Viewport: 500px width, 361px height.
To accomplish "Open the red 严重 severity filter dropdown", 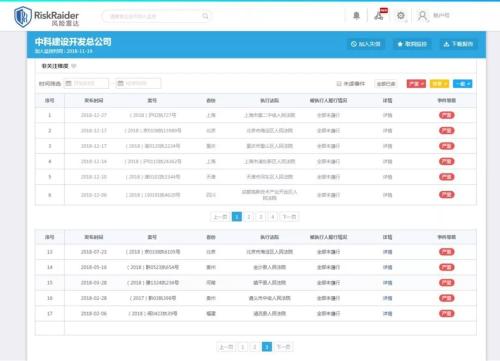I will (x=416, y=84).
